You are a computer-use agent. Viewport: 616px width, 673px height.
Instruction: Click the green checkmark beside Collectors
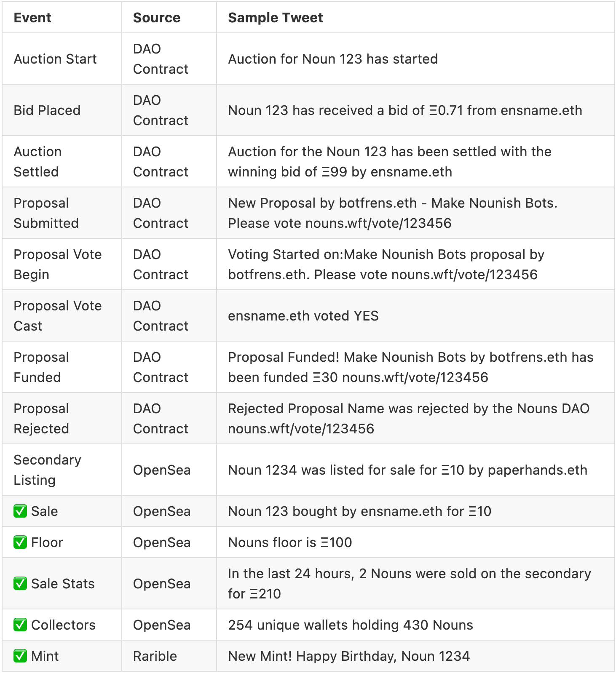pyautogui.click(x=20, y=625)
